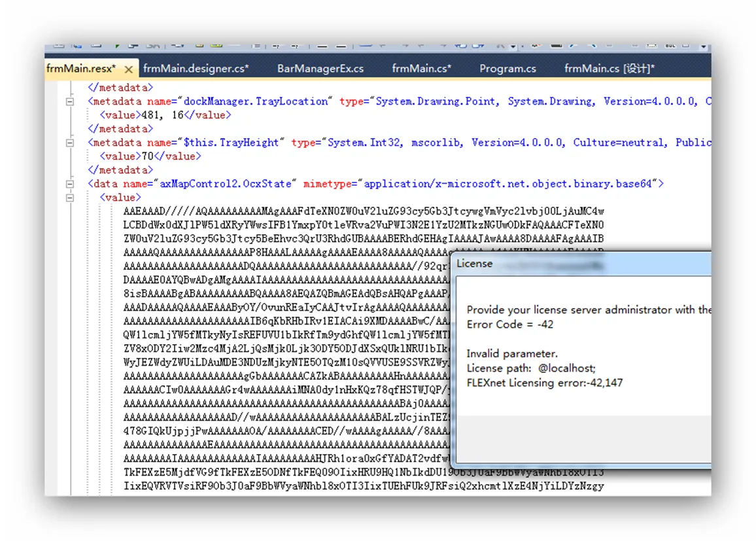Open the BarManagerEx.cs tab
This screenshot has height=541, width=756.
coord(320,69)
